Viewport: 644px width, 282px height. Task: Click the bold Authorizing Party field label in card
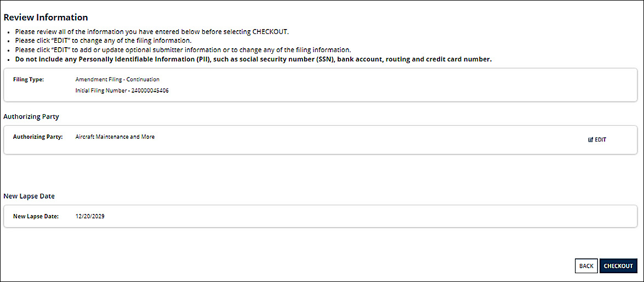[x=38, y=137]
